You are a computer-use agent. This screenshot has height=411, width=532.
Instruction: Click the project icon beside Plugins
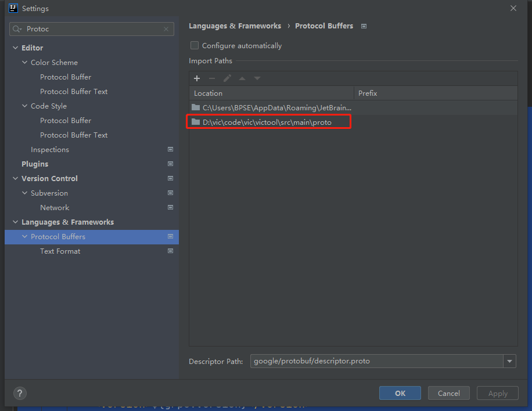click(170, 164)
